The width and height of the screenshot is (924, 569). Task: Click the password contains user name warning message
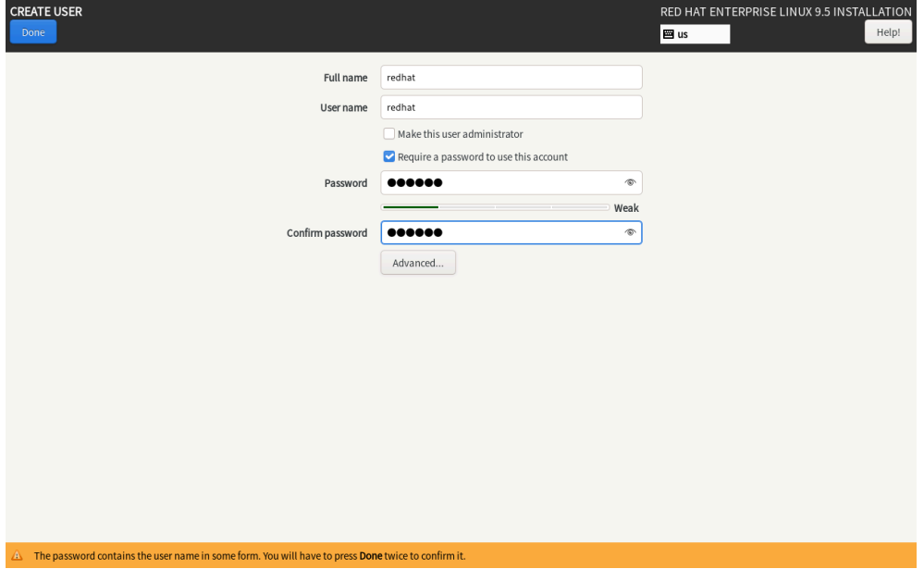[x=250, y=555]
